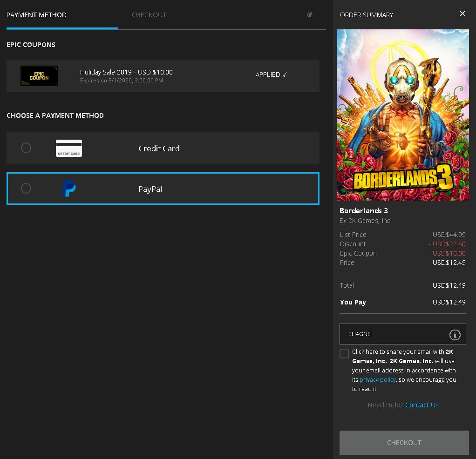476x459 pixels.
Task: Click the list price USD$44.99
Action: [449, 235]
